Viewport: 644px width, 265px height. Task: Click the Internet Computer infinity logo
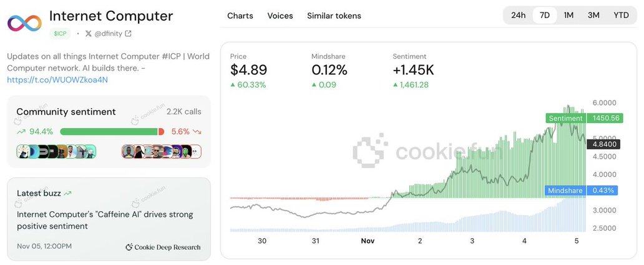pyautogui.click(x=24, y=23)
